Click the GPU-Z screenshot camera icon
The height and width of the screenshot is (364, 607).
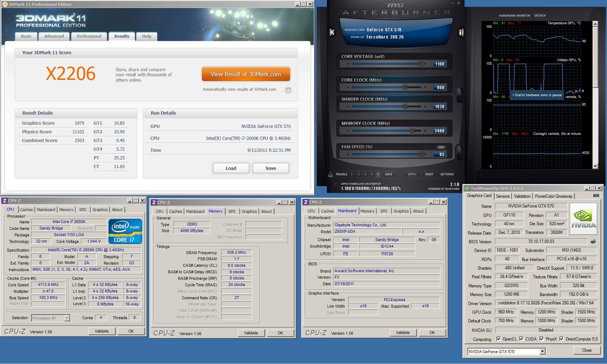[596, 196]
